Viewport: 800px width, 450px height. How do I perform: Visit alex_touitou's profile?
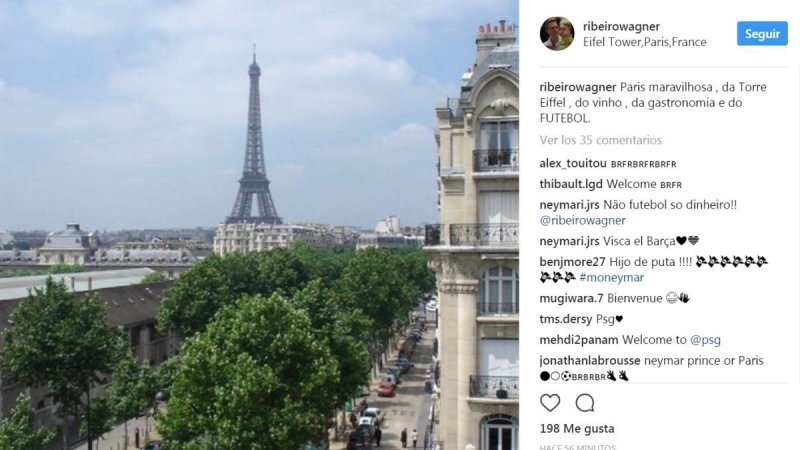[x=573, y=163]
